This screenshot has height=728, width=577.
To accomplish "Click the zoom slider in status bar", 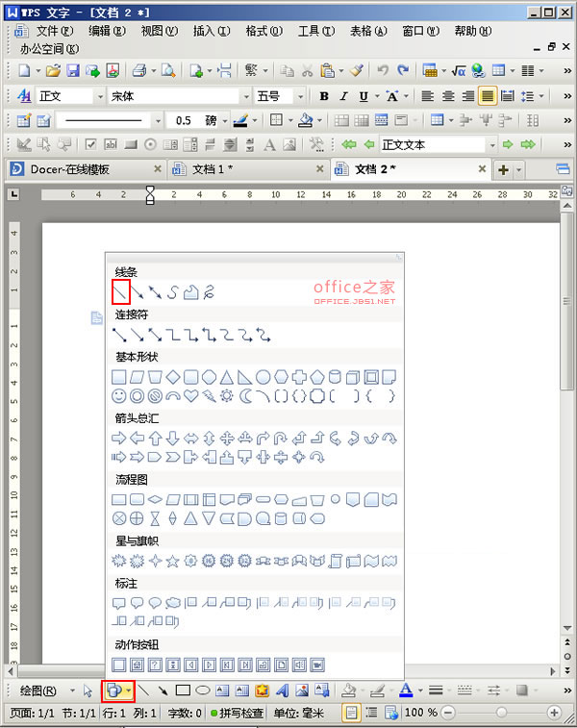I will [496, 713].
